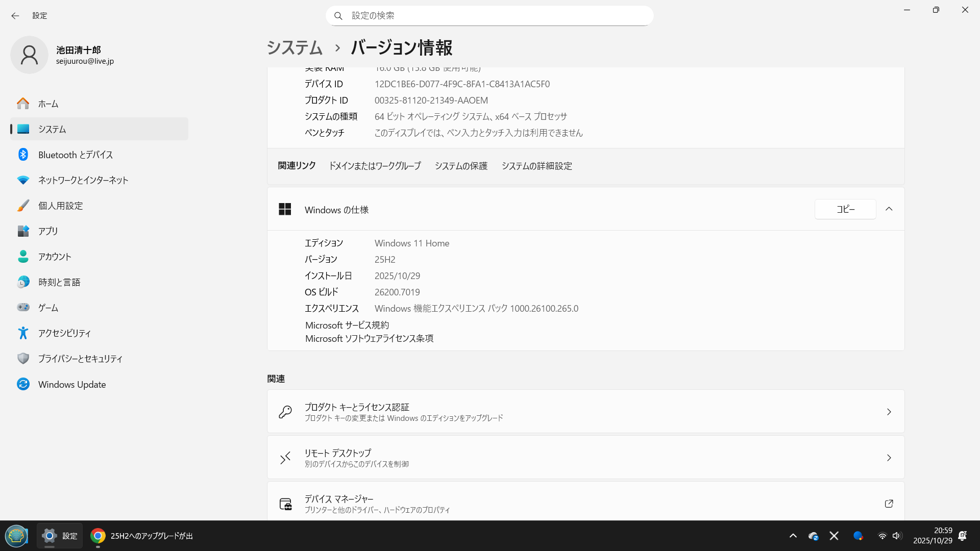Click the OS build 26200.7019 value
Viewport: 980px width, 551px height.
click(x=397, y=292)
